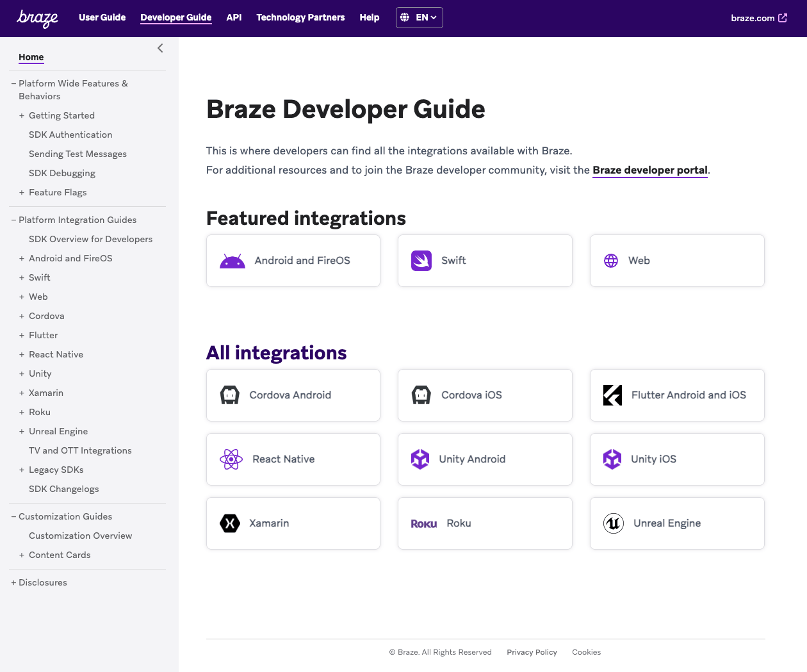The width and height of the screenshot is (807, 672).
Task: Expand Cordova sidebar item
Action: (x=22, y=316)
